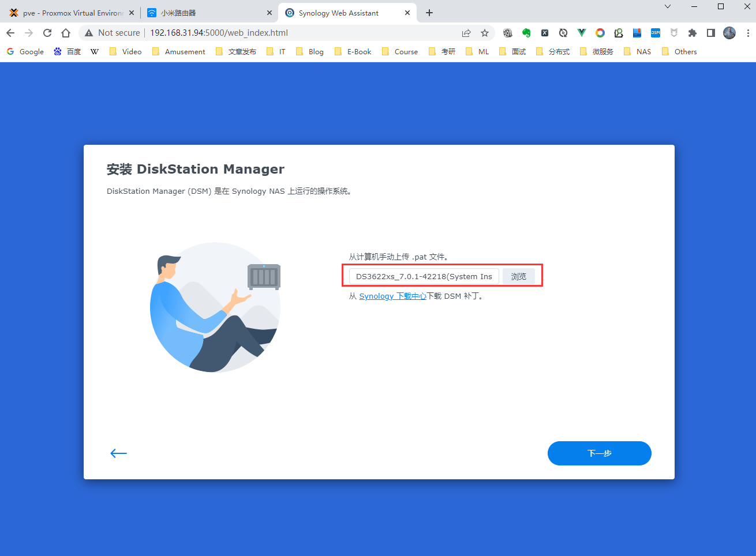The image size is (756, 556).
Task: Open the NAS bookmark folder
Action: (x=637, y=52)
